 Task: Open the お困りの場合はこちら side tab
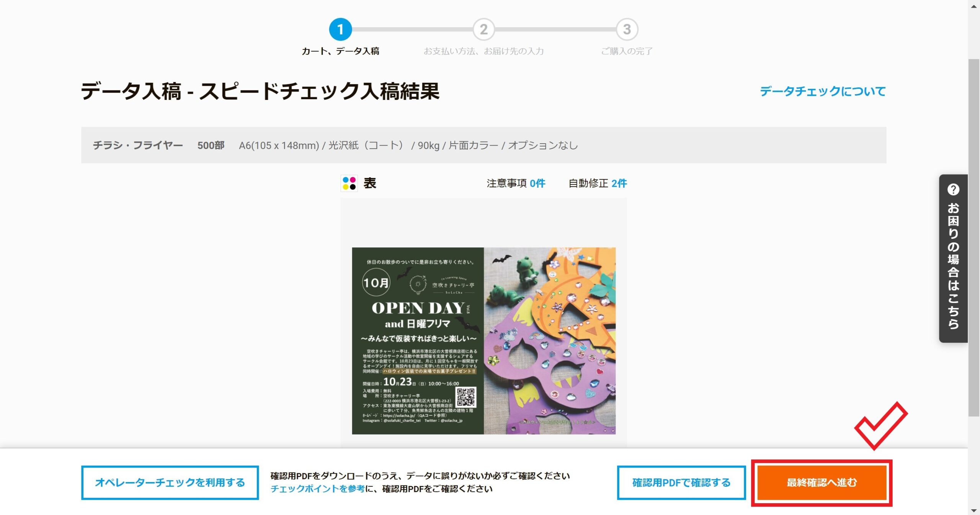point(953,258)
